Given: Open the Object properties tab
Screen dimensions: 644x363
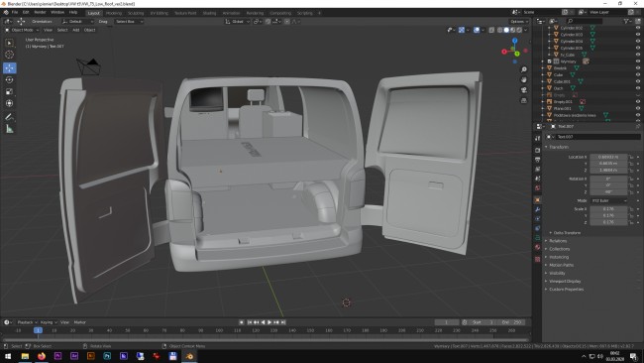Looking at the screenshot, I should (538, 199).
